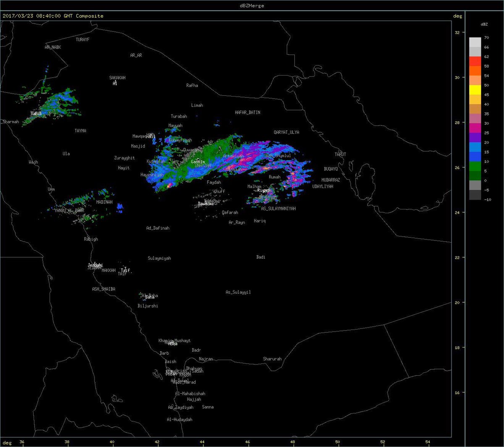Screen dimensions: 504x447
Task: Click the BUQAYQ city label
Action: tap(331, 169)
